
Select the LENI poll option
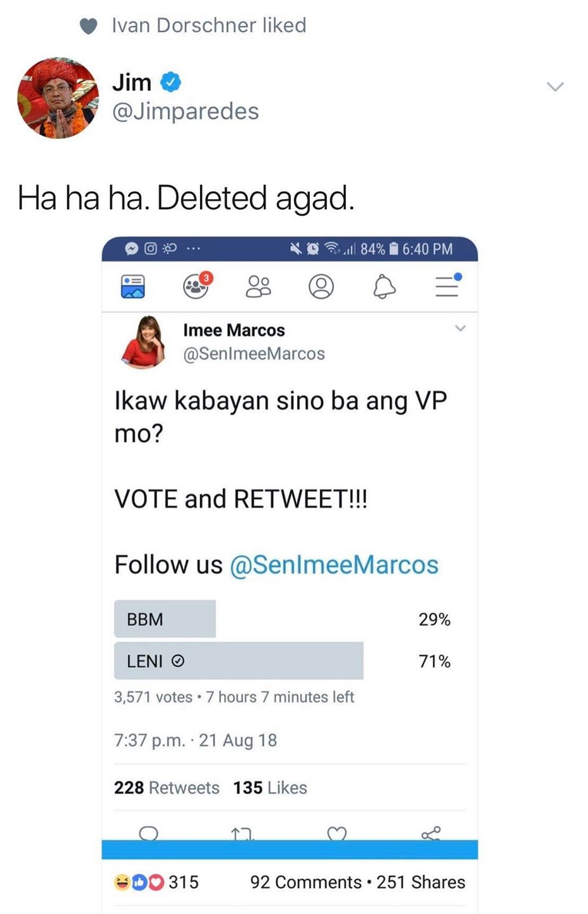pyautogui.click(x=282, y=660)
